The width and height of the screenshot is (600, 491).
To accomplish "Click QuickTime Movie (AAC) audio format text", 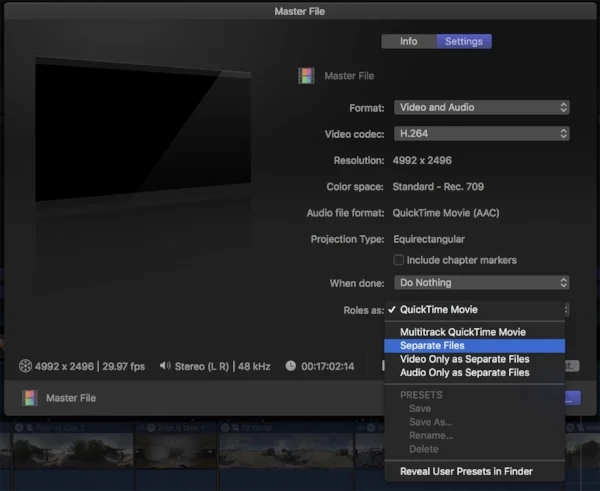I will 446,213.
